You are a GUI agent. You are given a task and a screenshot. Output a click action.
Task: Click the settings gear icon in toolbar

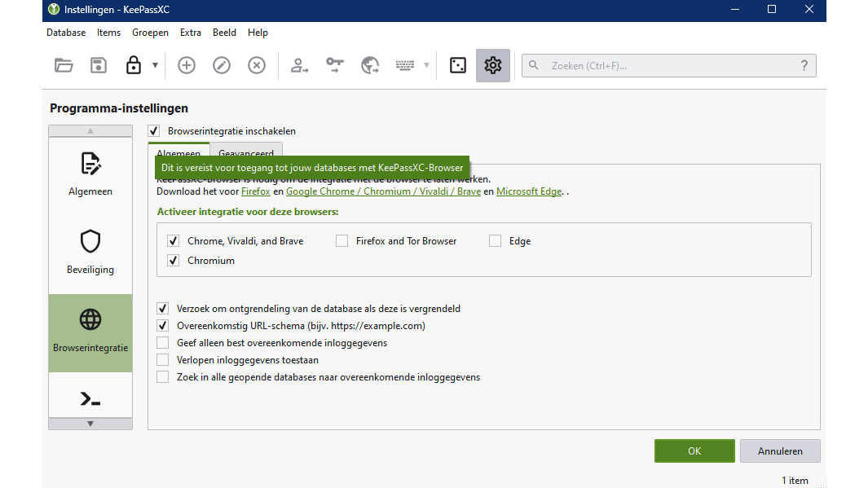coord(492,65)
